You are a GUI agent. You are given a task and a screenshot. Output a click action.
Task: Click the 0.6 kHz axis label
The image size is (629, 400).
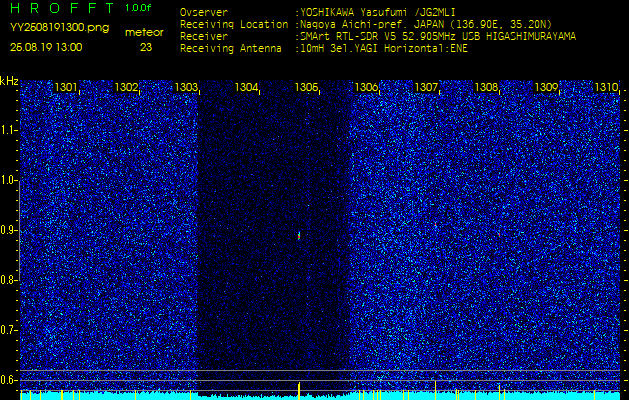click(8, 380)
